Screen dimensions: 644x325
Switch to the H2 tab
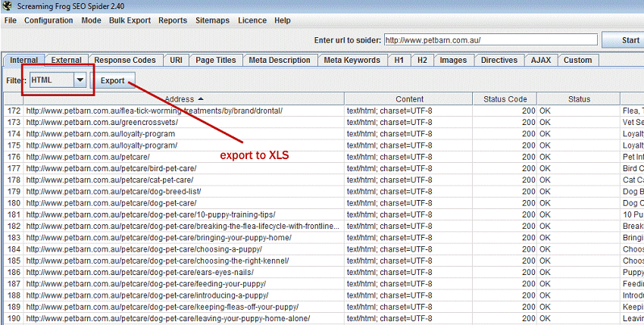(422, 61)
